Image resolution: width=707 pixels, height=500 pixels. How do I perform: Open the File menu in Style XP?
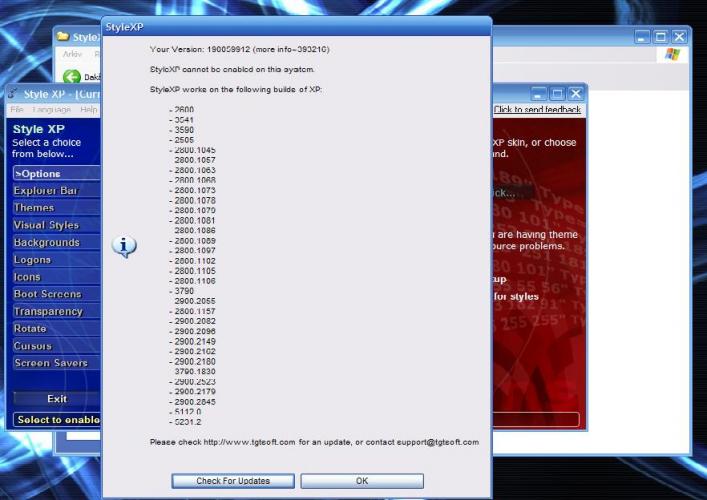pos(16,109)
